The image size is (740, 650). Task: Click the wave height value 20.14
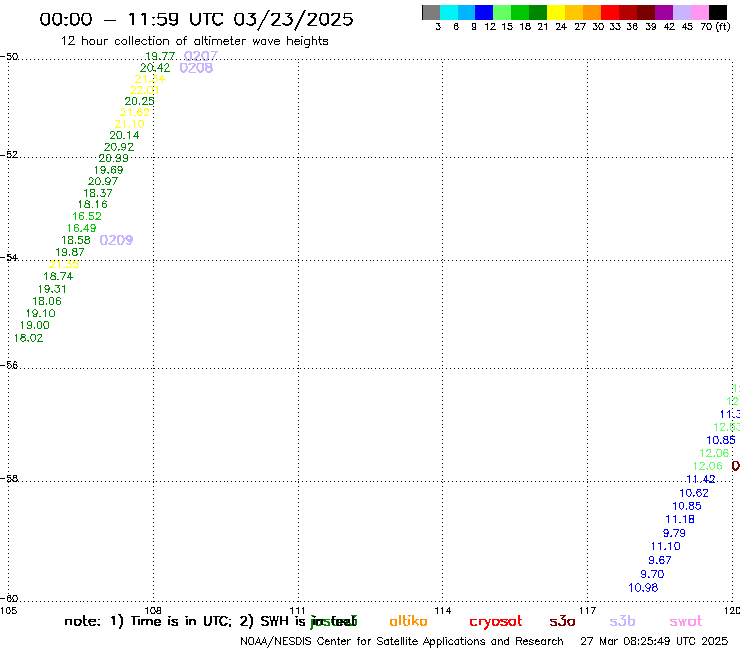[x=125, y=135]
